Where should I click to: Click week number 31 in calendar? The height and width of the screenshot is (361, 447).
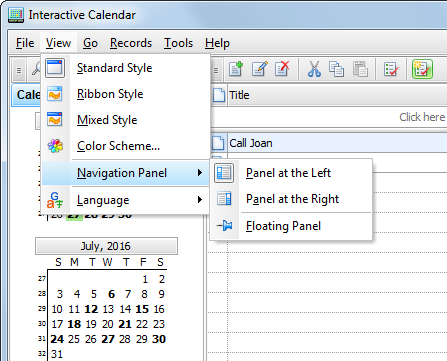click(42, 338)
